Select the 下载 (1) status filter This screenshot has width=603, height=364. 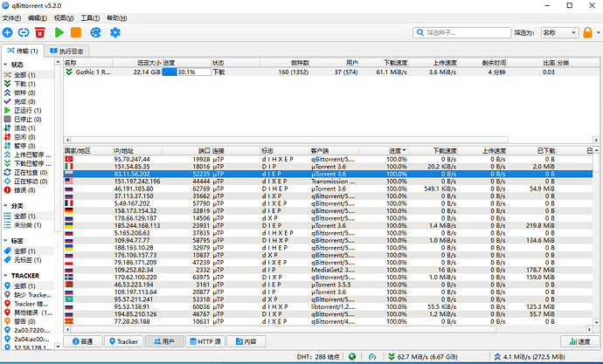(x=24, y=84)
